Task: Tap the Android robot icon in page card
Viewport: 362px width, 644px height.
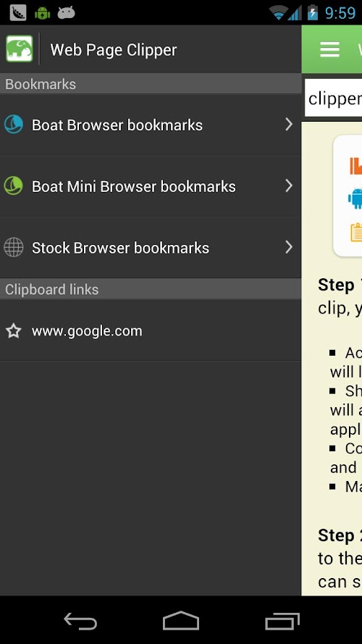Action: 355,198
